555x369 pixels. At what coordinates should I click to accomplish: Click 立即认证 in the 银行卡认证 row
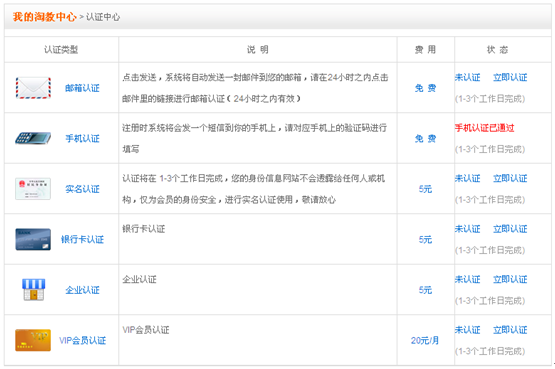(x=510, y=229)
